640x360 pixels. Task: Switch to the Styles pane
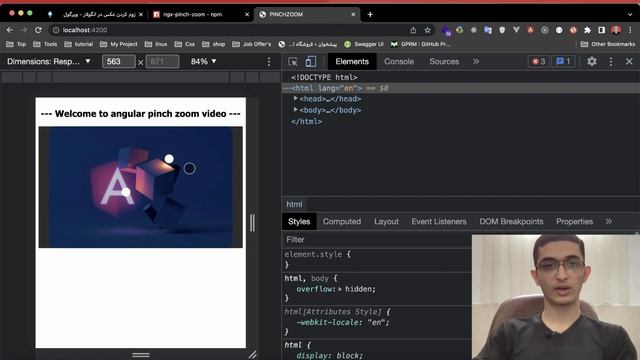[299, 222]
